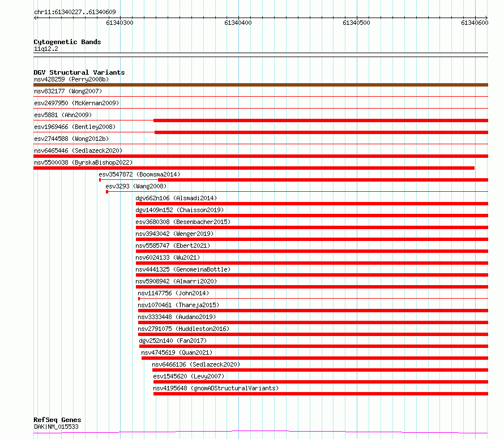Screen dimensions: 504x439
Task: Open variant nsv3943042 (Wenger2019)
Action: coord(174,234)
